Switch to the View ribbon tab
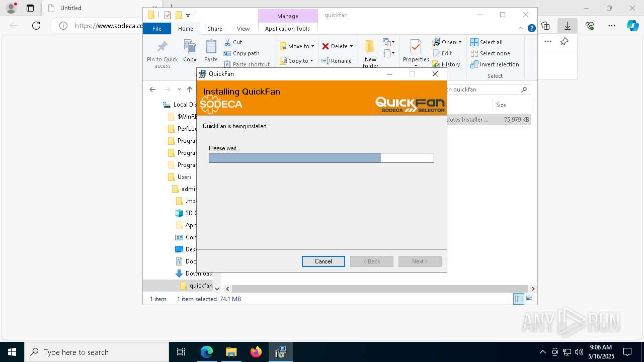This screenshot has height=362, width=644. [243, 29]
